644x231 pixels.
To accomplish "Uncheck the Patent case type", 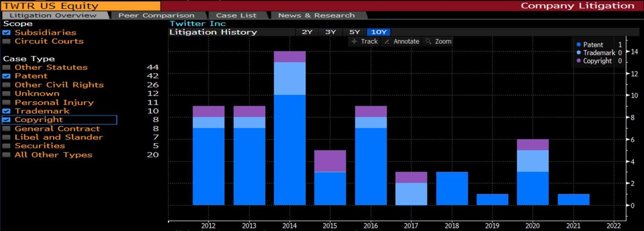I will tap(6, 76).
